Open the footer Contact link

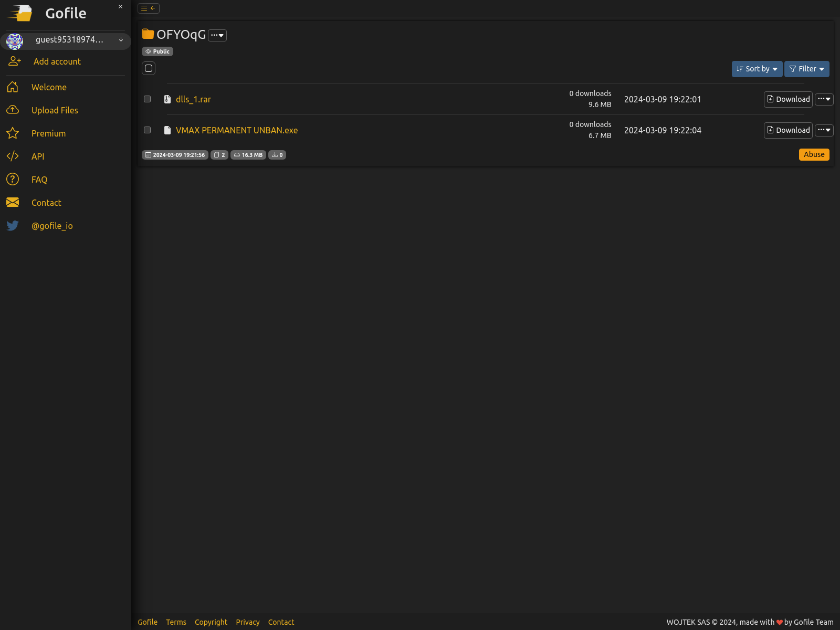(x=281, y=622)
